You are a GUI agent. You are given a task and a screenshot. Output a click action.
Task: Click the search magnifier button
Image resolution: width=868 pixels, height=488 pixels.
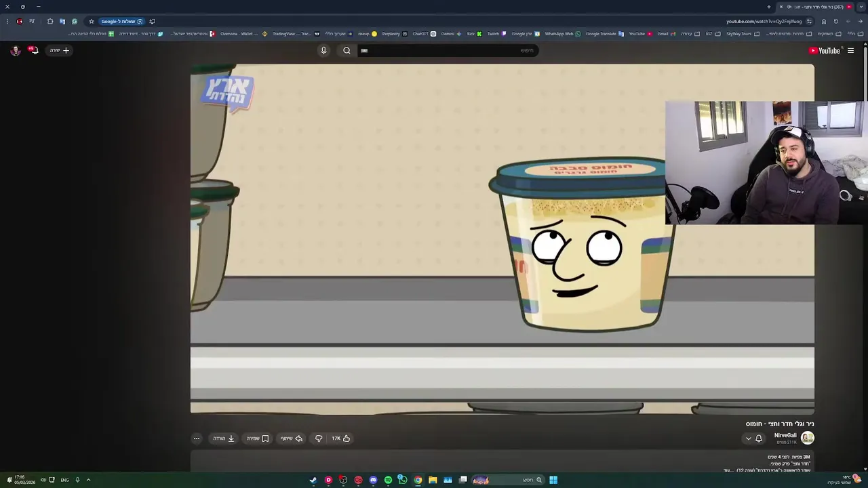tap(347, 50)
